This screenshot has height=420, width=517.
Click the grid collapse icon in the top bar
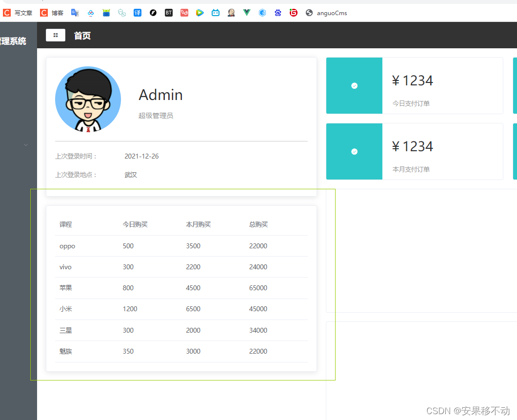coord(55,35)
